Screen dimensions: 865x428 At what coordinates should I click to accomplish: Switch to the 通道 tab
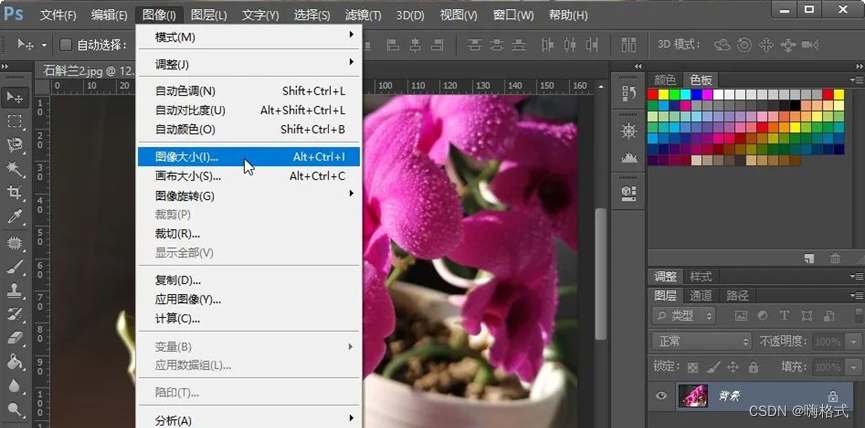(x=701, y=296)
